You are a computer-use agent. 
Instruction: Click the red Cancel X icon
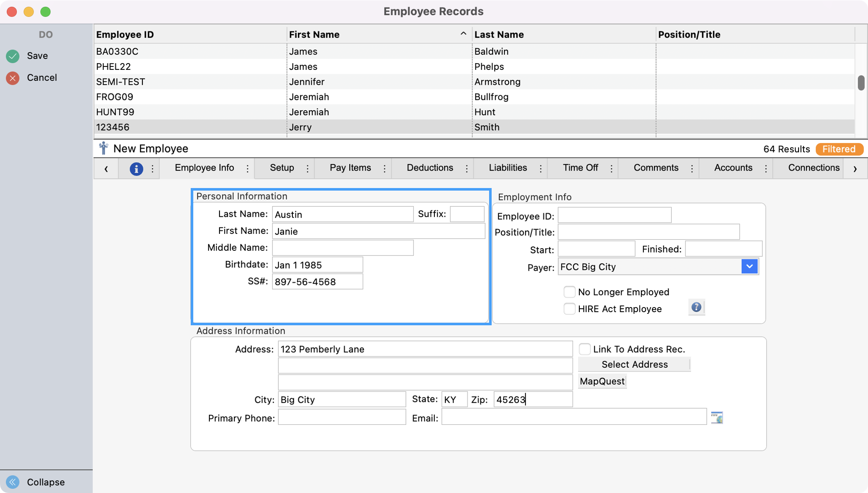(x=13, y=78)
